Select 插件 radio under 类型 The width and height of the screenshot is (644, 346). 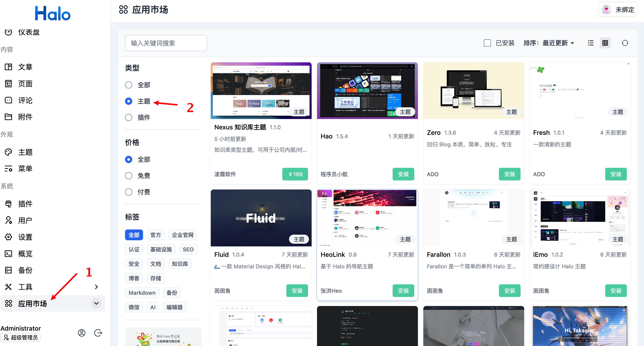[128, 117]
